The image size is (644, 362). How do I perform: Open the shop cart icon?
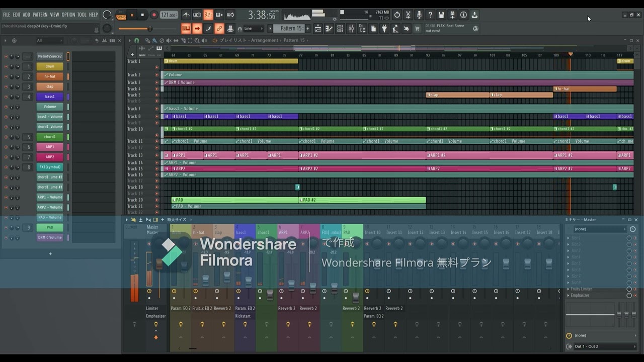417,29
